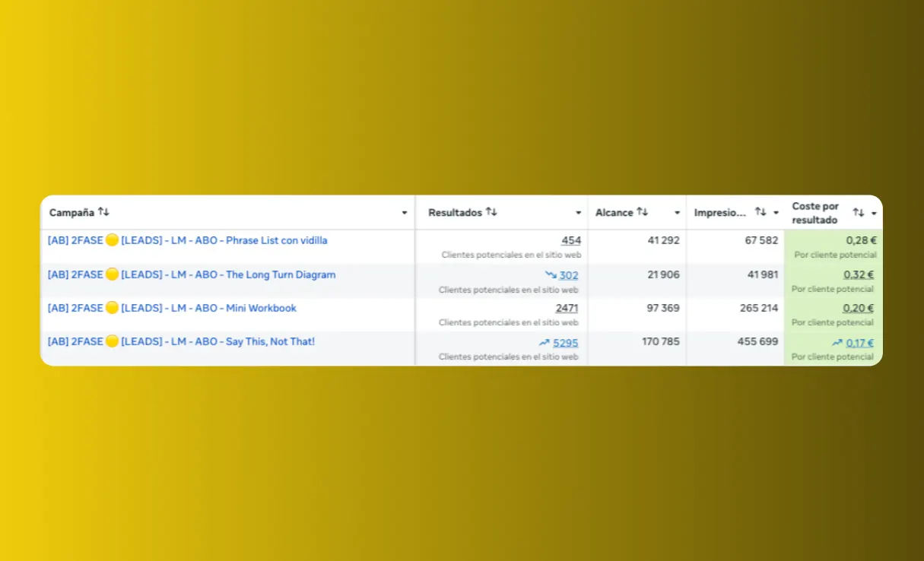This screenshot has height=561, width=924.
Task: Select reach value 97 369
Action: (663, 308)
